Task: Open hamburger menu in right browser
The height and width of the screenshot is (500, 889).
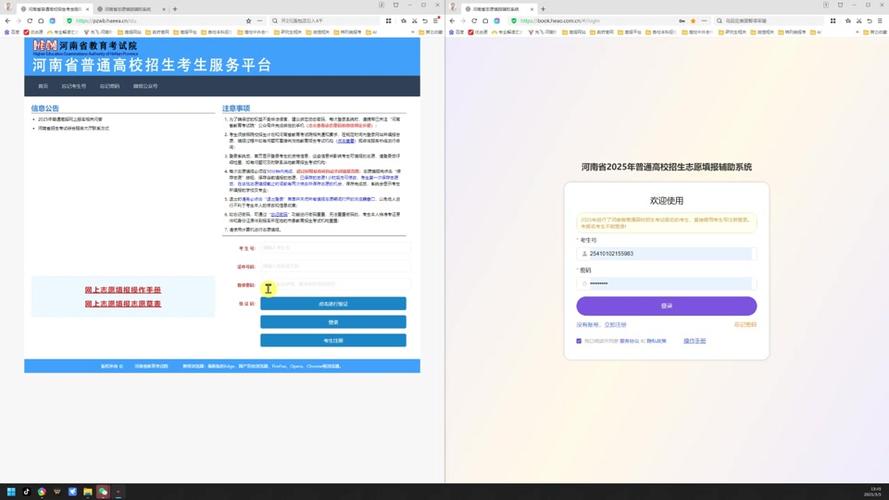Action: click(880, 21)
